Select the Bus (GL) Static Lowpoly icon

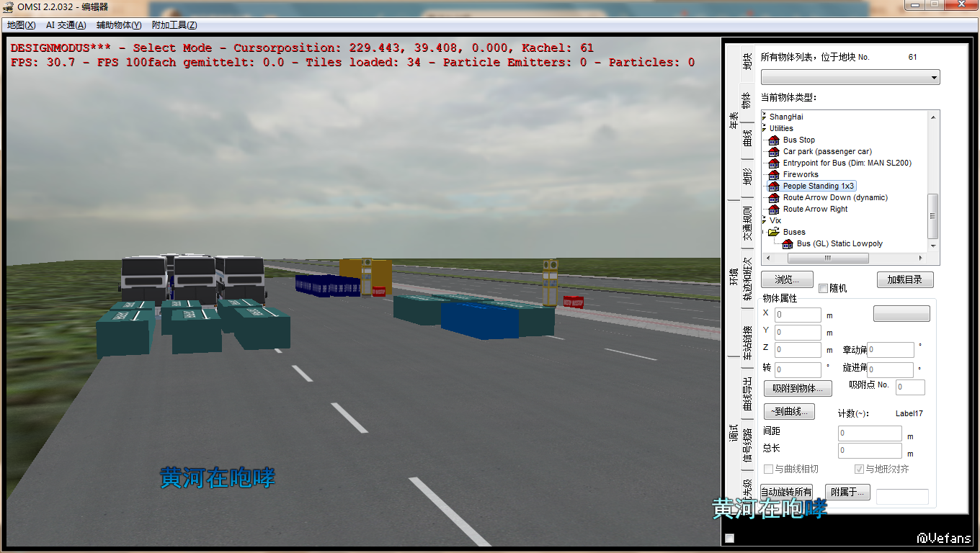pyautogui.click(x=788, y=244)
